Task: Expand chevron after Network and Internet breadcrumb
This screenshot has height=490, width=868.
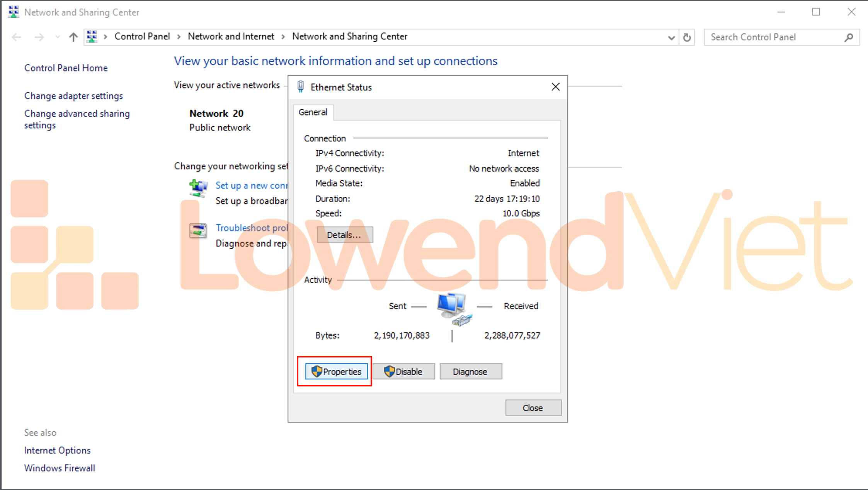Action: point(283,37)
